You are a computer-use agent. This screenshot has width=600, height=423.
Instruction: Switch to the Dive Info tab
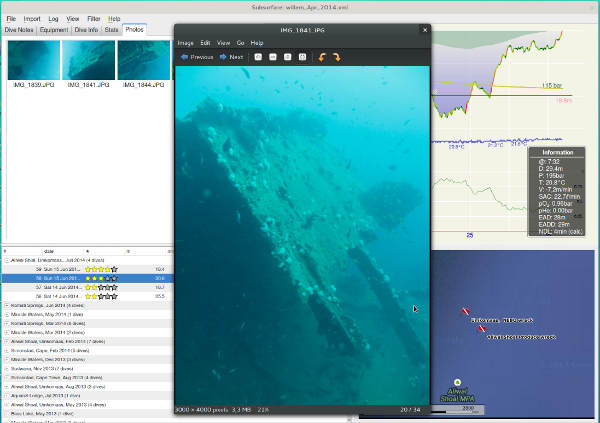[x=85, y=30]
